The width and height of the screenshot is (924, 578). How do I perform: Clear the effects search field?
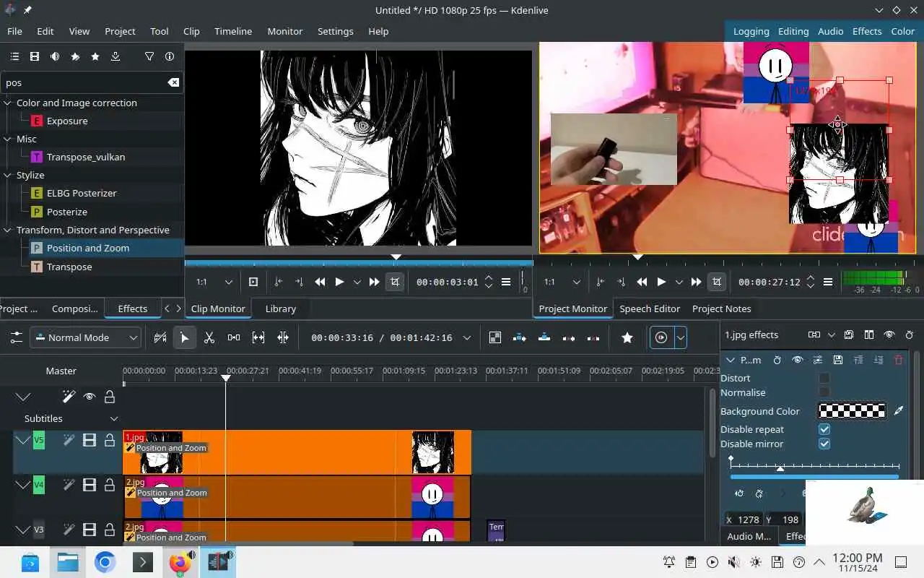173,82
